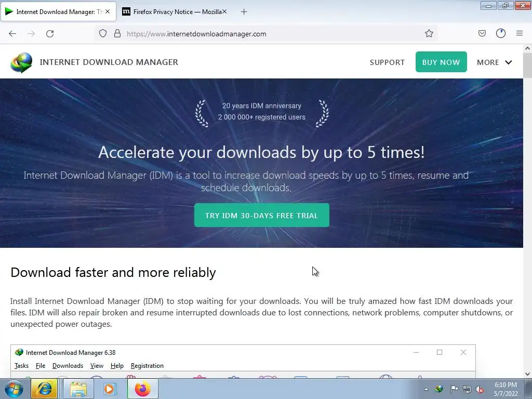Reload the current page
The width and height of the screenshot is (532, 399).
pos(50,34)
